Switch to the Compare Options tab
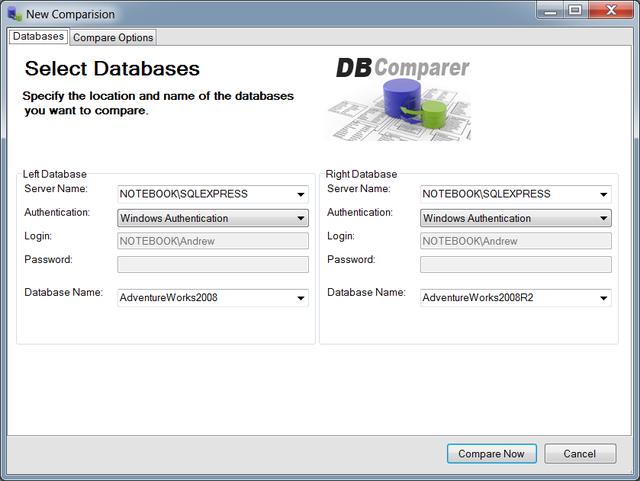The image size is (640, 481). [113, 38]
